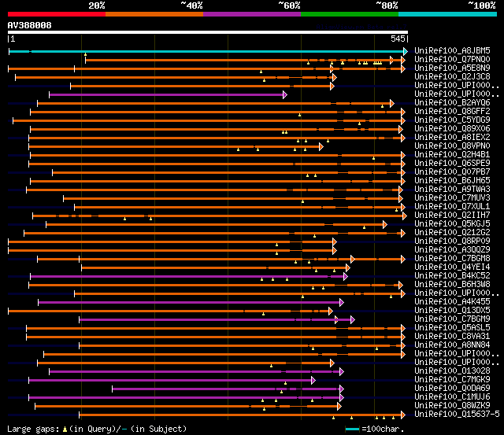Select the UniRef100_A8NN84 label
Viewport: 504px width, 435px height.
tap(452, 345)
